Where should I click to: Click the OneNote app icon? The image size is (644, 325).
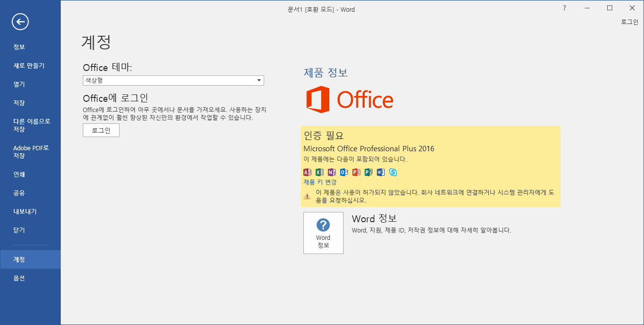point(332,172)
